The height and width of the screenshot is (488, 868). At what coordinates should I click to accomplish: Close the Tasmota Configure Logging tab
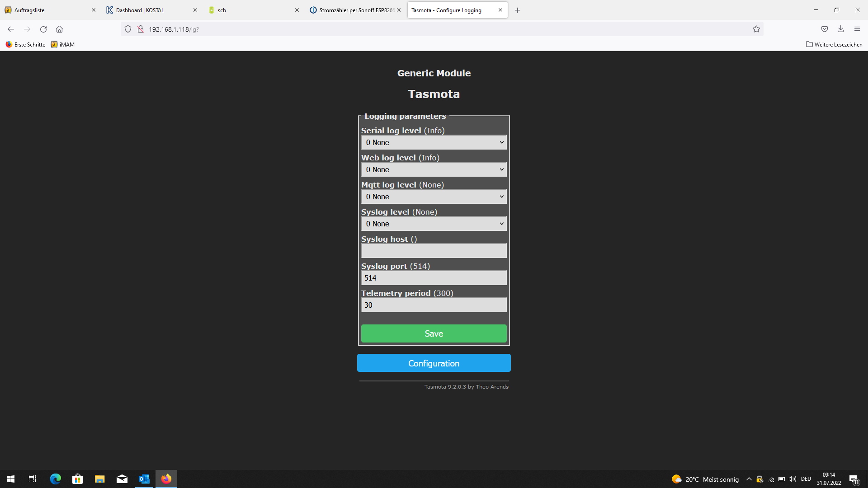(500, 10)
